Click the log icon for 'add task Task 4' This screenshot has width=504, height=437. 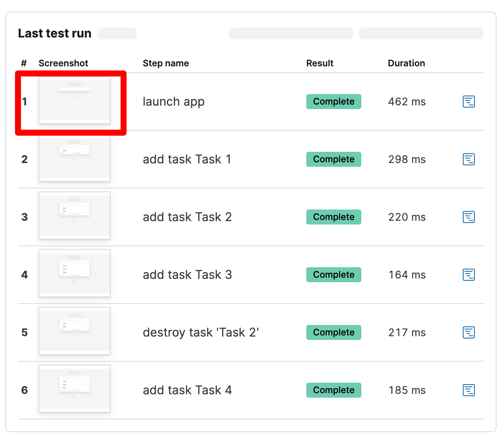[x=468, y=390]
